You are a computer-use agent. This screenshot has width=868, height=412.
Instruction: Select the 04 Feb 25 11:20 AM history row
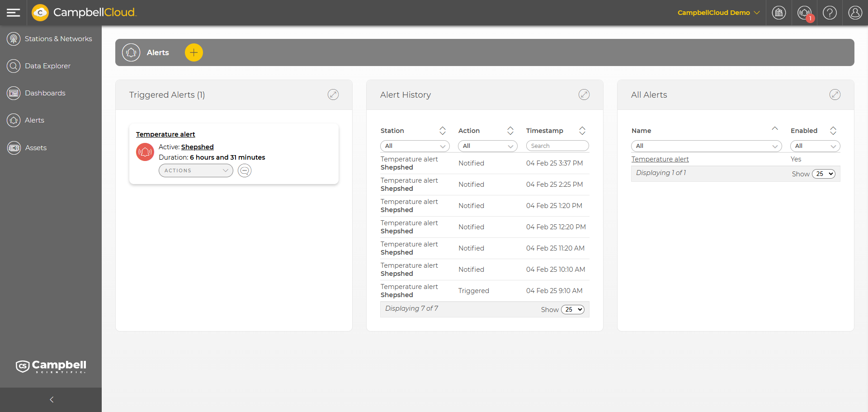pos(485,248)
